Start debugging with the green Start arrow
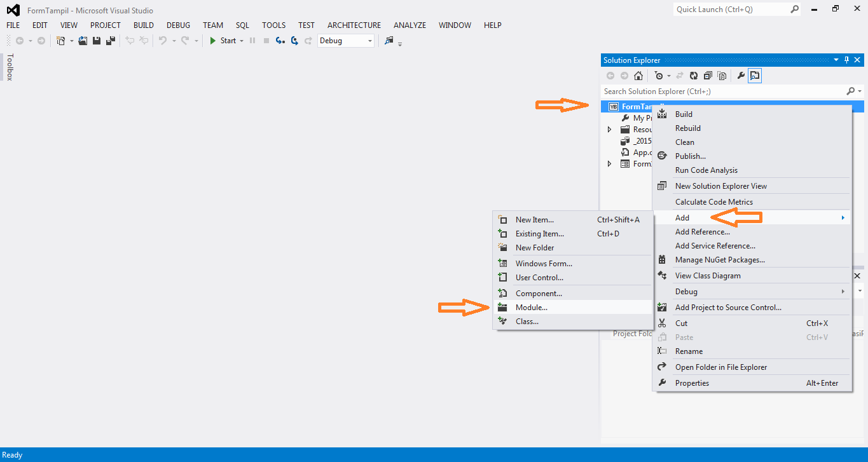 pyautogui.click(x=212, y=40)
